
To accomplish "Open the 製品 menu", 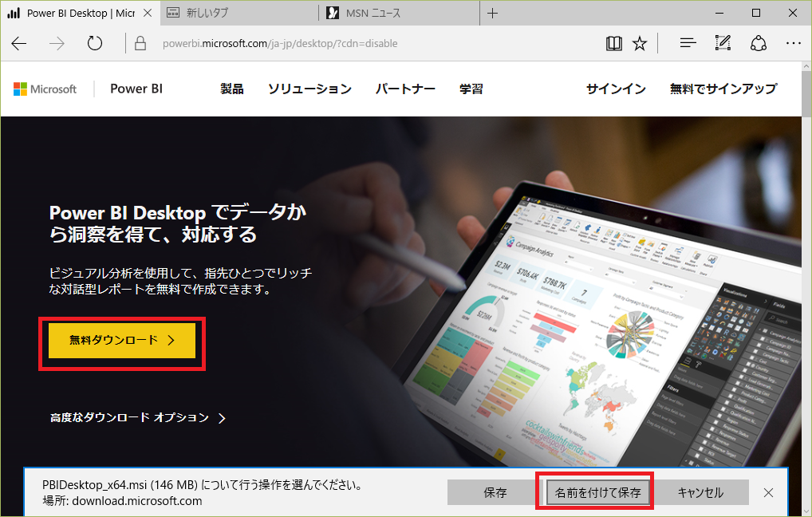I will 232,89.
